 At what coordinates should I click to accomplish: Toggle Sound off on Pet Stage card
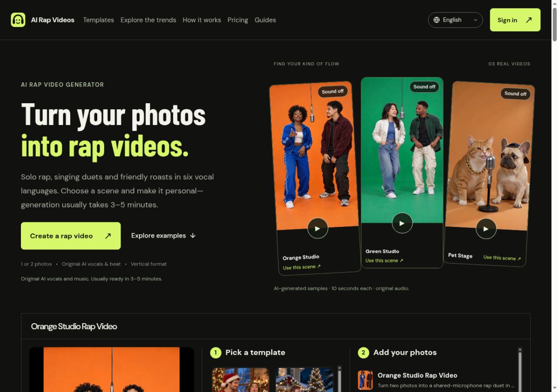(516, 93)
